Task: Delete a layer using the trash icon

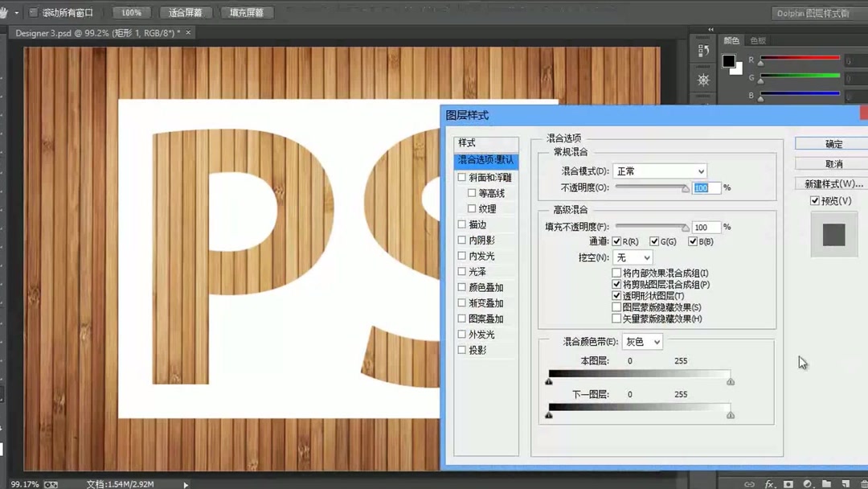Action: pos(862,484)
